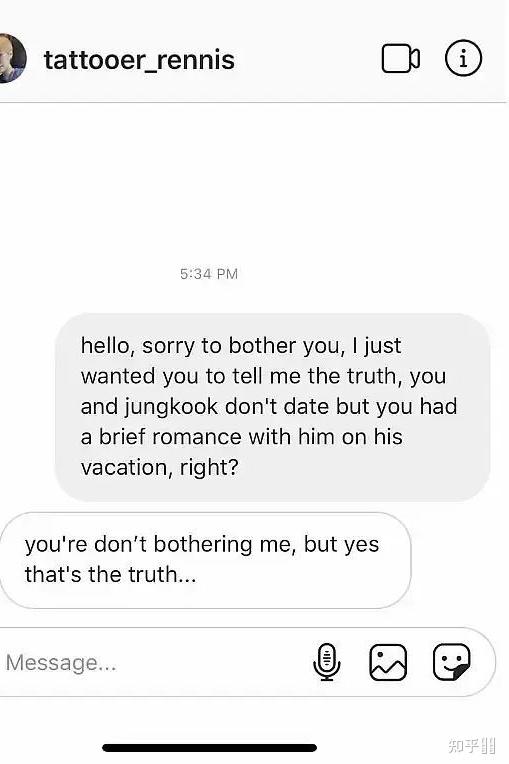Open the conversation info details icon

click(x=463, y=58)
